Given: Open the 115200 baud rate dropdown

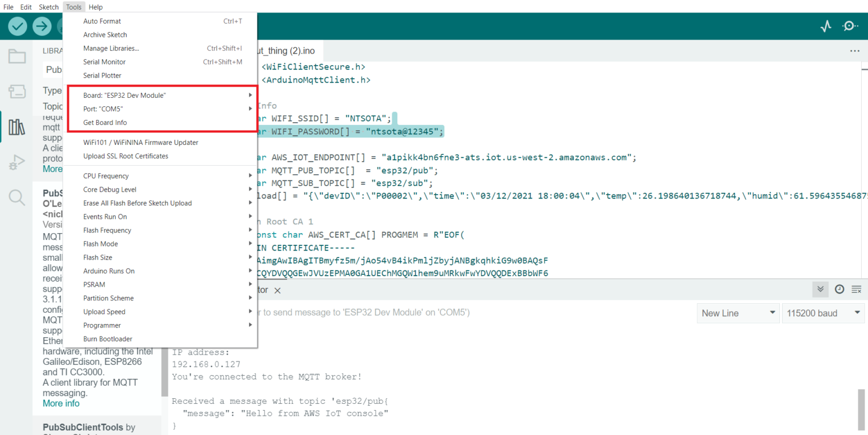Looking at the screenshot, I should pos(823,313).
